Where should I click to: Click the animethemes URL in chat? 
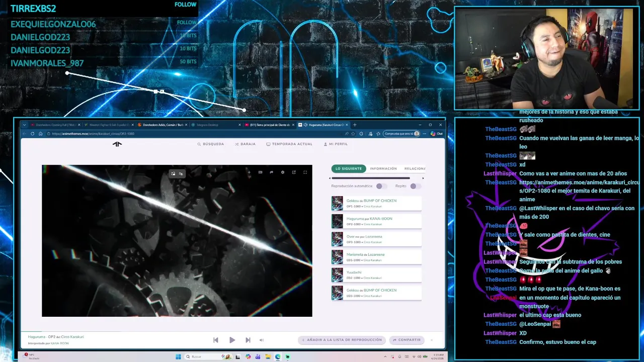point(579,187)
